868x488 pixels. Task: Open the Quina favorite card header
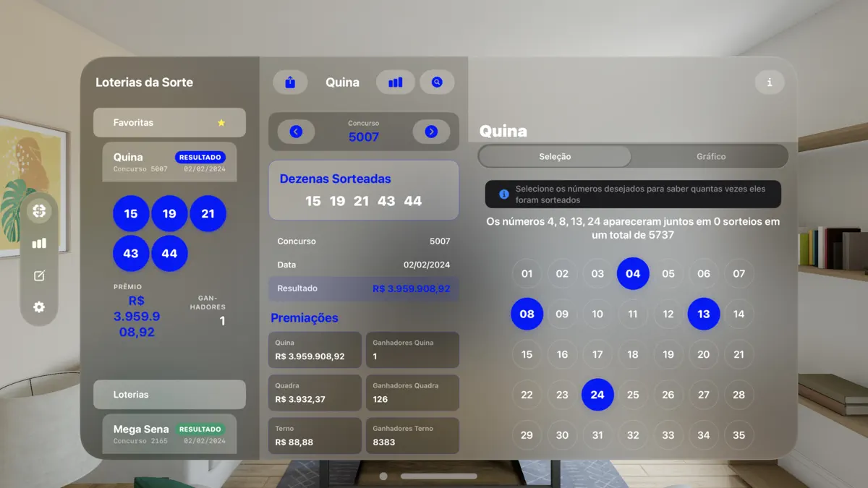point(169,162)
